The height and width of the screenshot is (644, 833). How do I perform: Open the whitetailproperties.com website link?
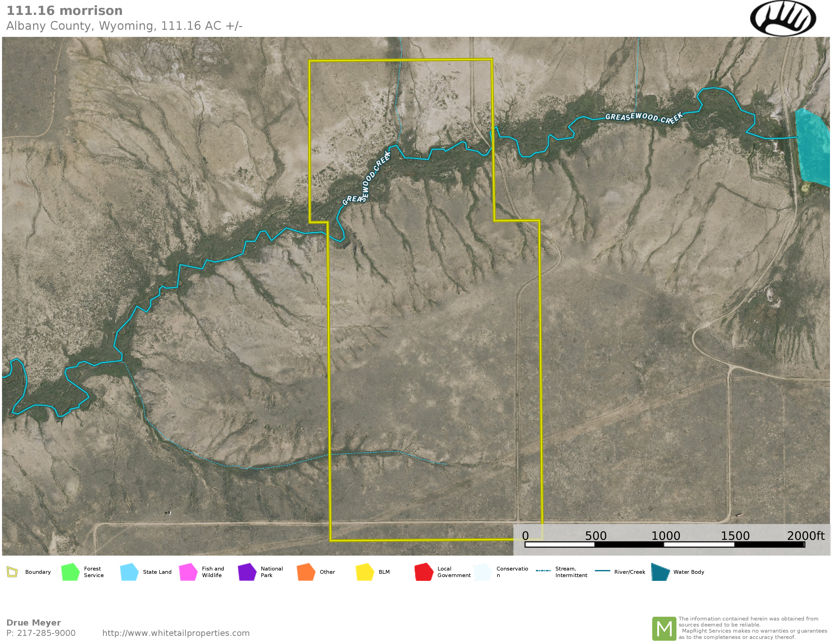click(x=176, y=633)
